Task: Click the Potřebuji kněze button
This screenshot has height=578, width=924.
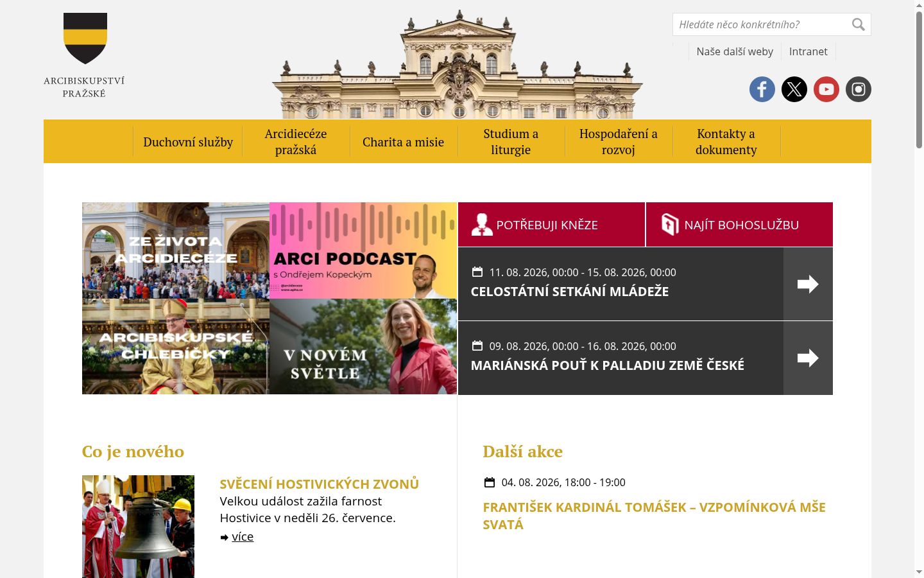Action: [551, 225]
